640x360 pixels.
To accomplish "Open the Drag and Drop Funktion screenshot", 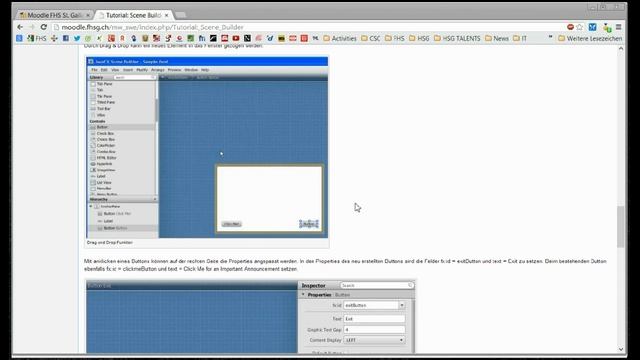I will 207,147.
